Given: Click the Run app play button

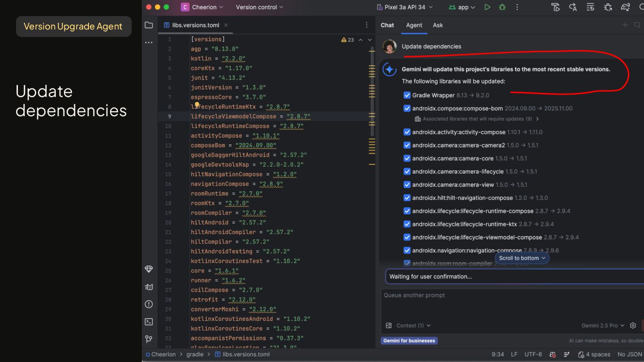Looking at the screenshot, I should (x=487, y=7).
